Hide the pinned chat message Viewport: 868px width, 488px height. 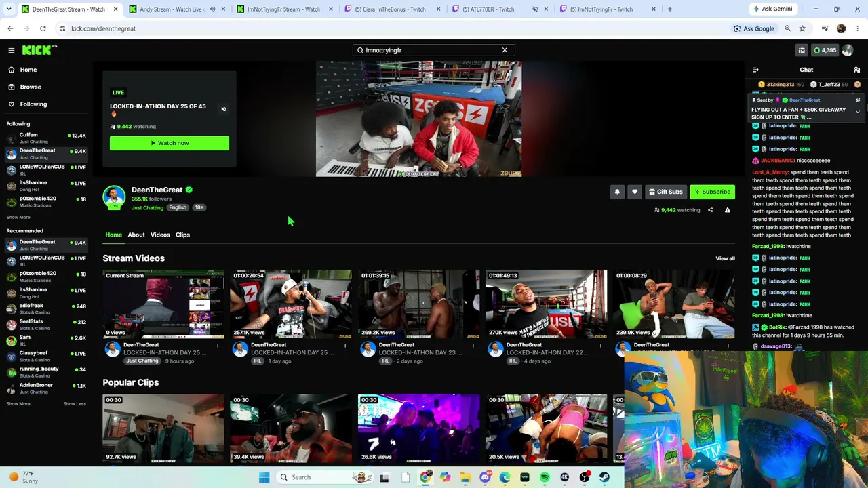tap(858, 100)
